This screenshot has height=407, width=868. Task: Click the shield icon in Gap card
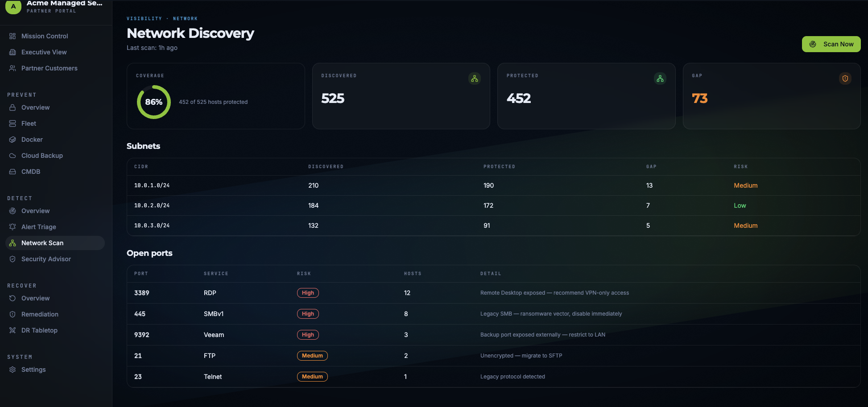845,78
